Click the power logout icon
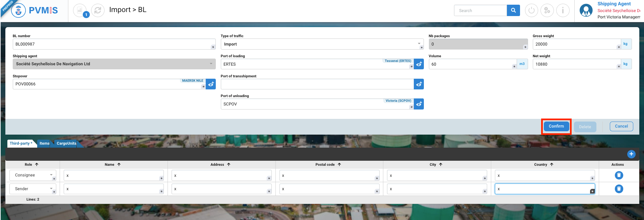This screenshot has width=644, height=220. click(531, 10)
